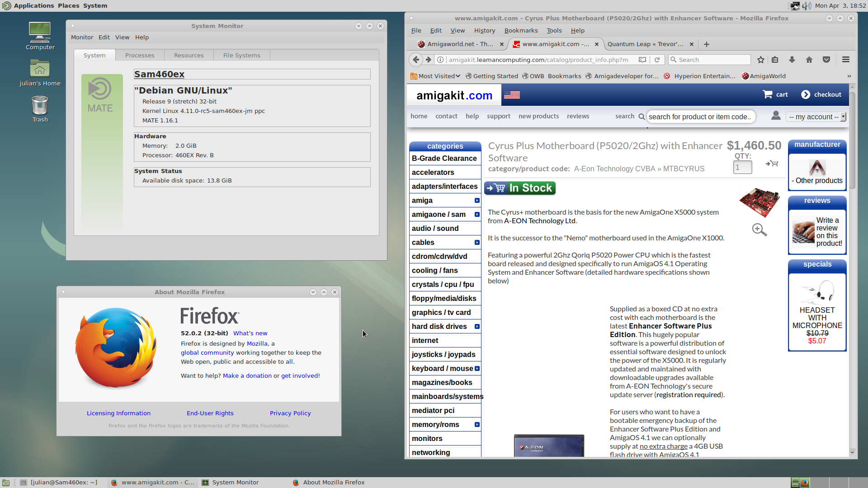Click the product search input field

coord(700,117)
